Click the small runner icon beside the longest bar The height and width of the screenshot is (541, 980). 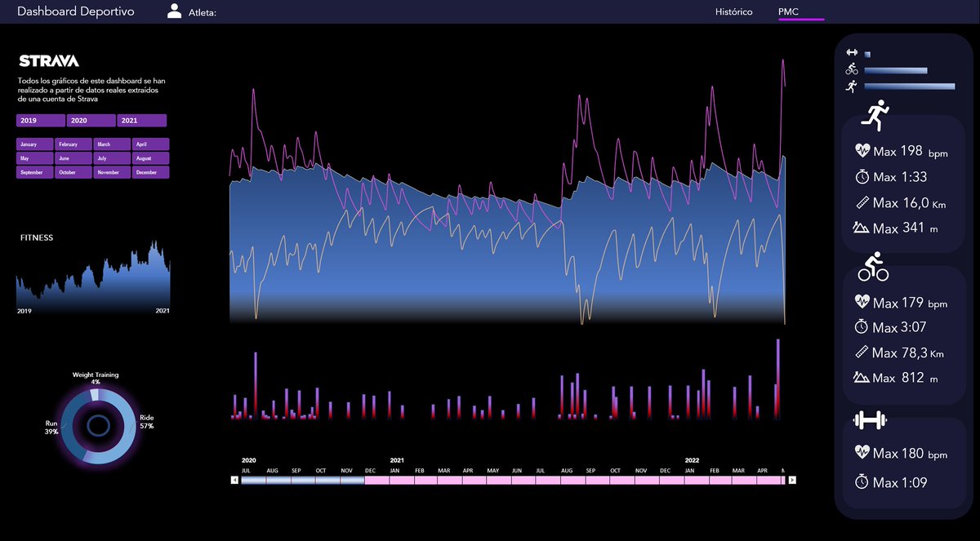coord(853,86)
